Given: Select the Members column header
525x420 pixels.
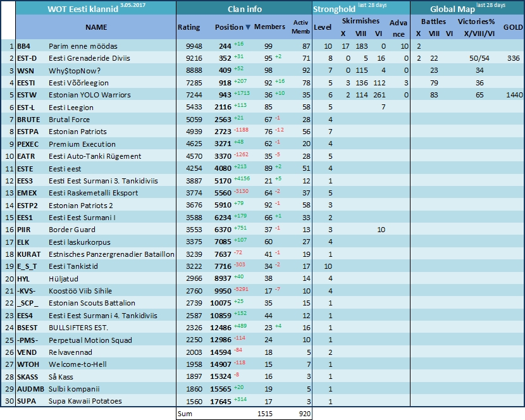Looking at the screenshot, I should click(x=269, y=27).
